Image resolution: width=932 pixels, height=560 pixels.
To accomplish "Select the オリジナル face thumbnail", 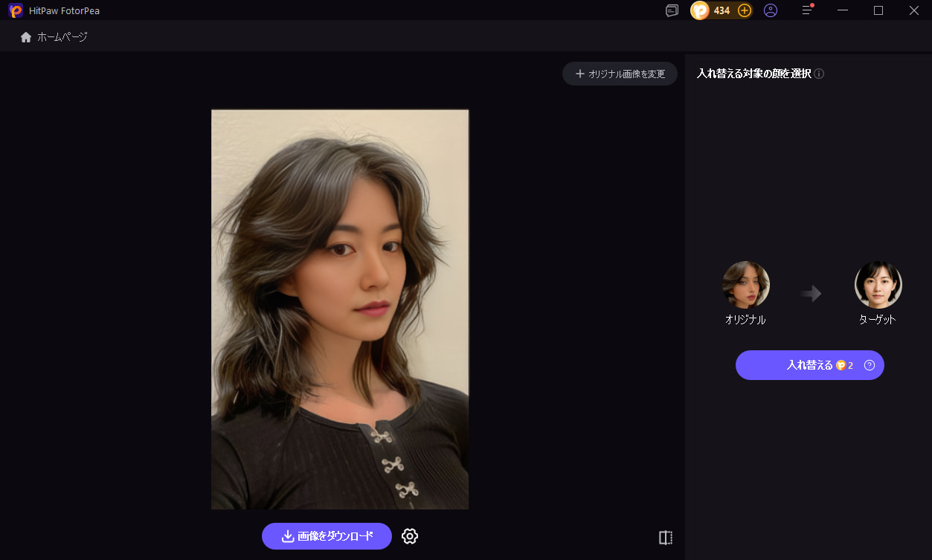I will click(745, 285).
